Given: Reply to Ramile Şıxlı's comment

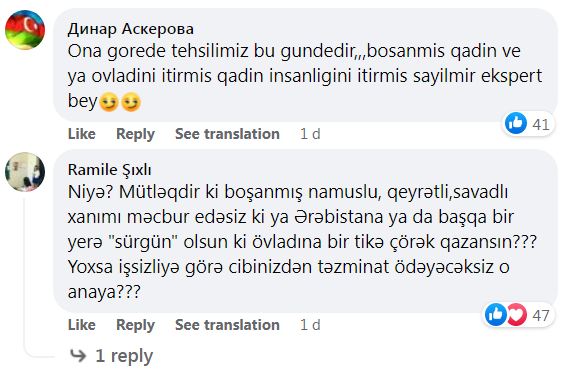Looking at the screenshot, I should [135, 325].
